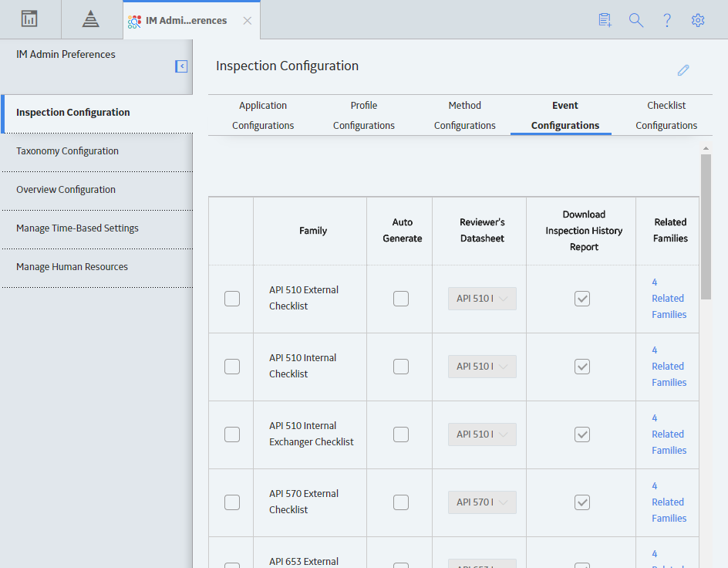Open the dashboard chart icon tab

(x=29, y=19)
